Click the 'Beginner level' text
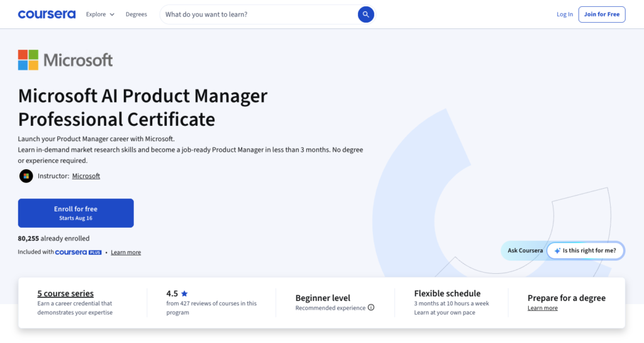Viewport: 644px width, 343px height. pyautogui.click(x=323, y=298)
